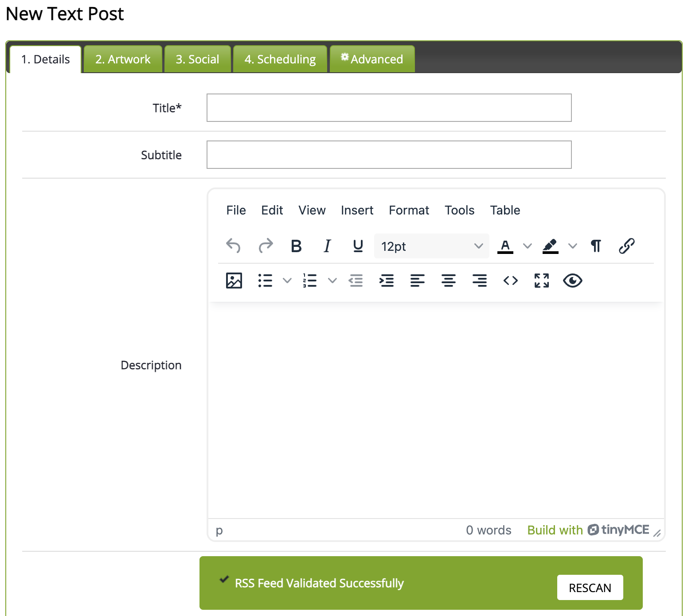Viewport: 688px width, 616px height.
Task: Apply the black text color swatch
Action: [x=505, y=246]
